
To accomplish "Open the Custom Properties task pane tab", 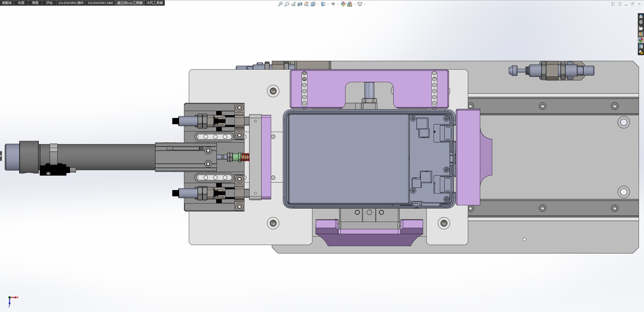I will (641, 47).
